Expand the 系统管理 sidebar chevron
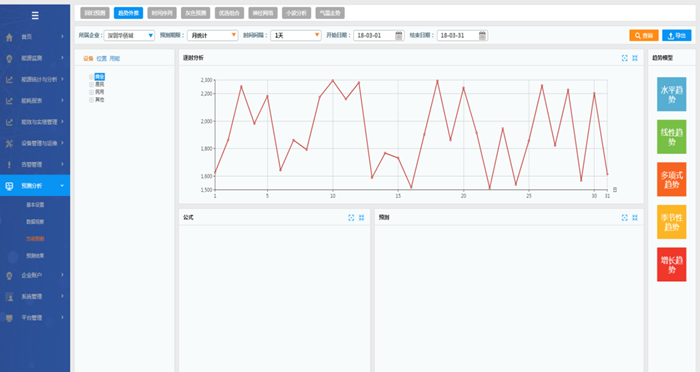 pos(62,296)
